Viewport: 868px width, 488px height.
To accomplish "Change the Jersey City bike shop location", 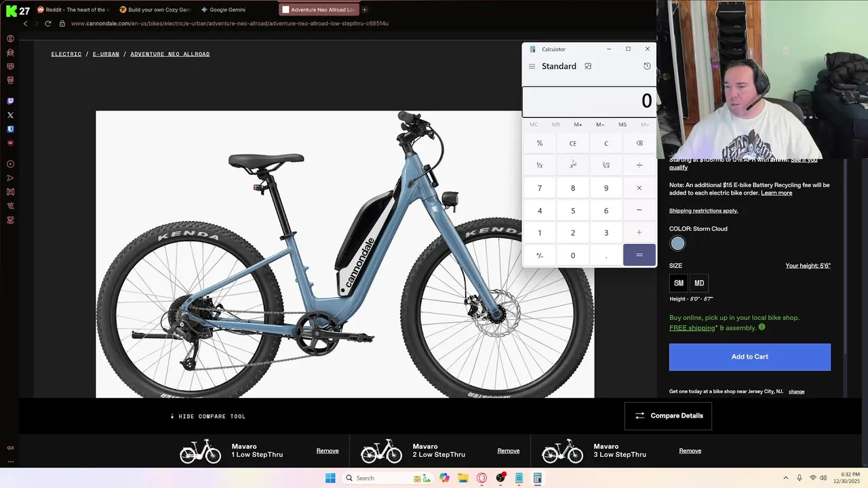I will pos(796,392).
